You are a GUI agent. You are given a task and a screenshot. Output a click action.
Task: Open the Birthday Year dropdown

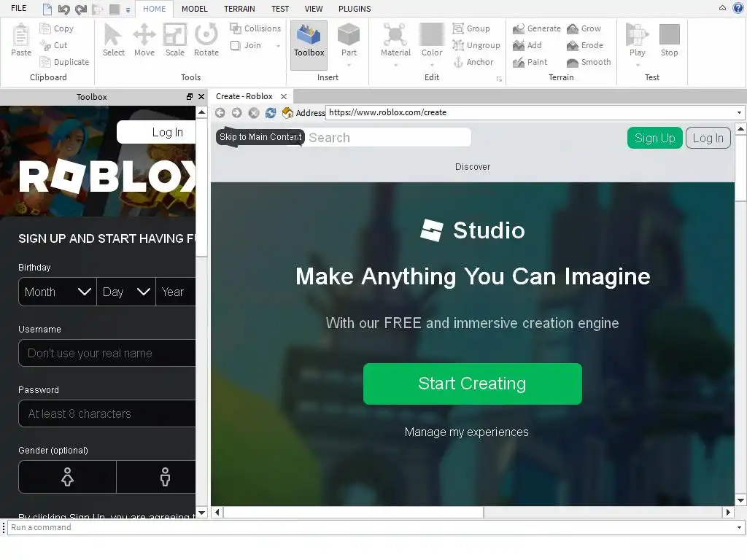[x=176, y=292]
